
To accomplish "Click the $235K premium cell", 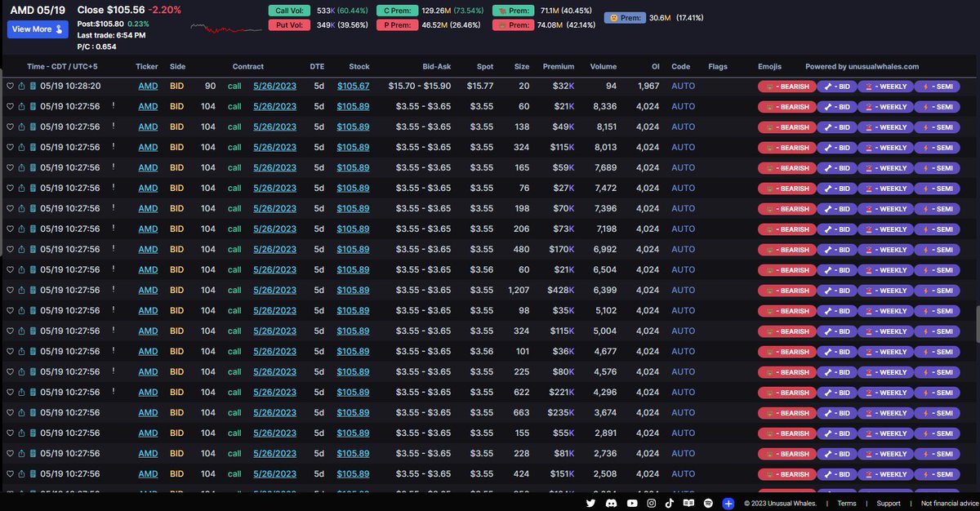I will tap(561, 412).
